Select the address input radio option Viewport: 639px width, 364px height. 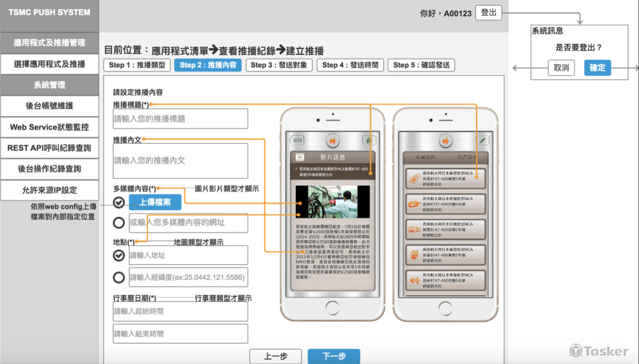(x=119, y=255)
